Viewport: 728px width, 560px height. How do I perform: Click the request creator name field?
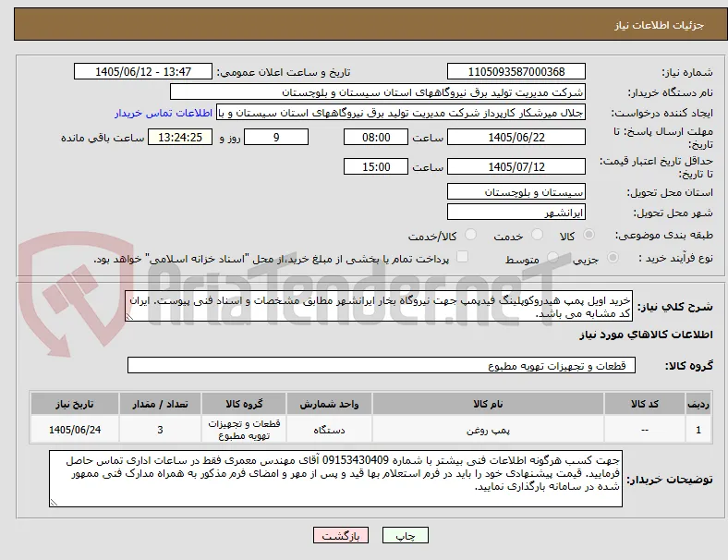pyautogui.click(x=401, y=113)
